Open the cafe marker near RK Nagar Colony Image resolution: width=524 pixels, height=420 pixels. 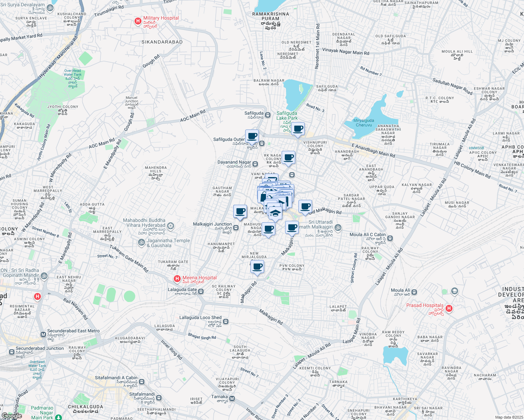pyautogui.click(x=289, y=158)
